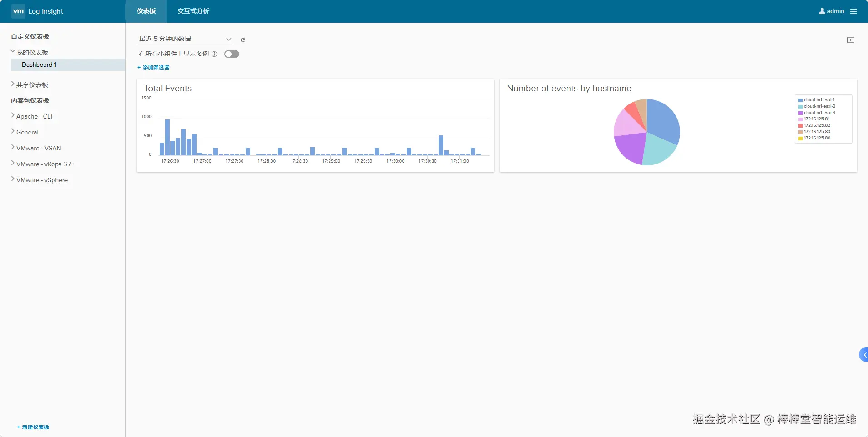Screen dimensions: 868x437
Task: Click cloud-m1-esxi-1 legend color swatch
Action: (800, 100)
